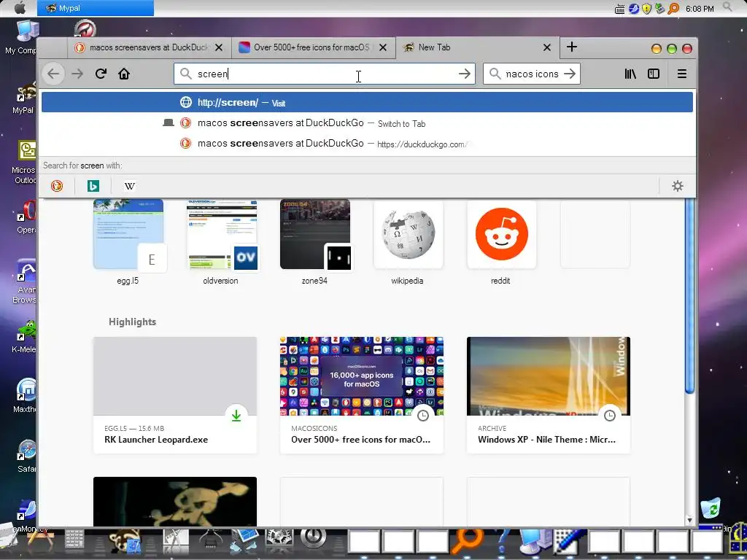Viewport: 747px width, 560px height.
Task: Choose the 'Switch to Tab' DuckDuckGo suggestion
Action: [367, 123]
